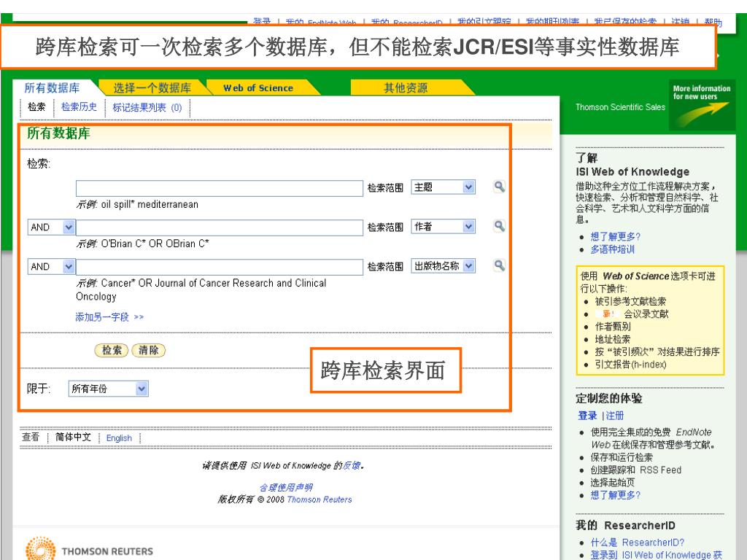Click the 清除 clear button
This screenshot has width=747, height=560.
click(x=148, y=351)
